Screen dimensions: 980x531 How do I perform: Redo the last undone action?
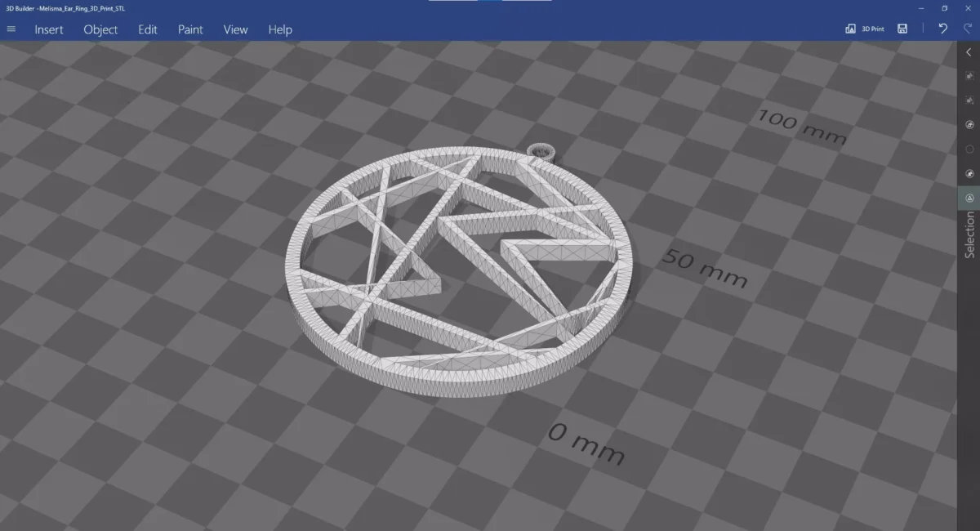click(x=968, y=29)
